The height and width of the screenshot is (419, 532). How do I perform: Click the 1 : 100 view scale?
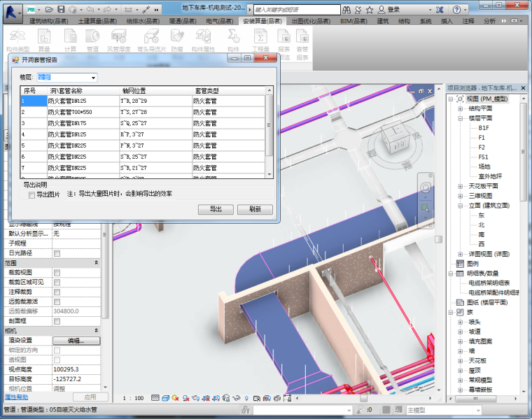[133, 398]
